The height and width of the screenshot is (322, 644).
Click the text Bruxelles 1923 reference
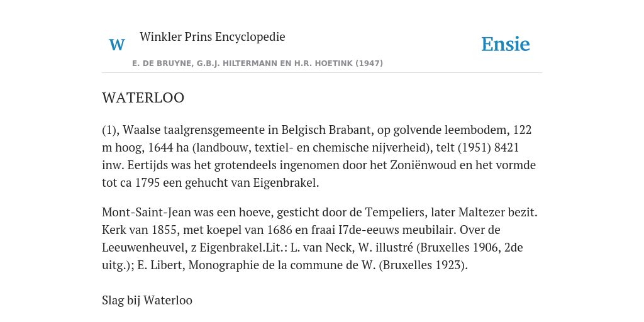coord(423,265)
